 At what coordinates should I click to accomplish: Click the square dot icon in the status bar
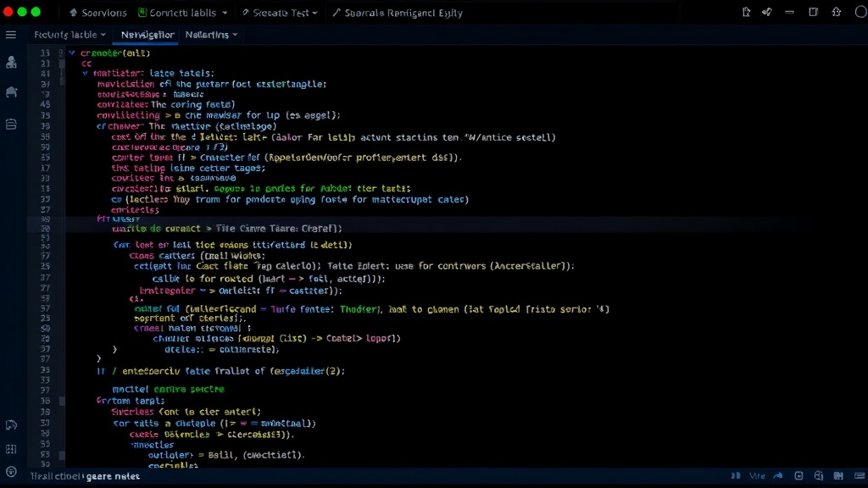[x=798, y=476]
